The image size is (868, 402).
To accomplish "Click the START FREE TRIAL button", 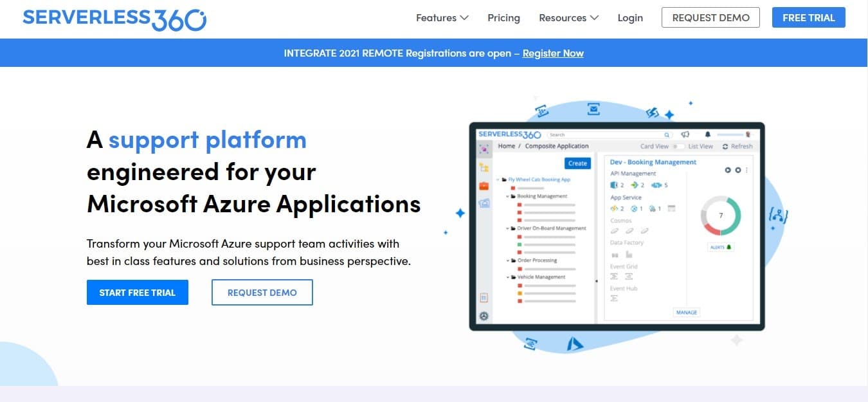I will [138, 292].
